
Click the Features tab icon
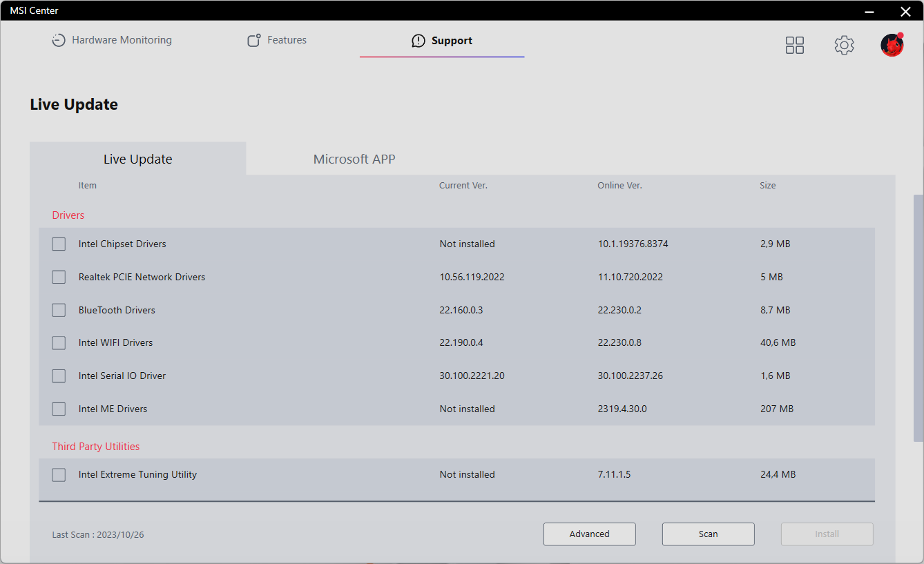(x=254, y=41)
